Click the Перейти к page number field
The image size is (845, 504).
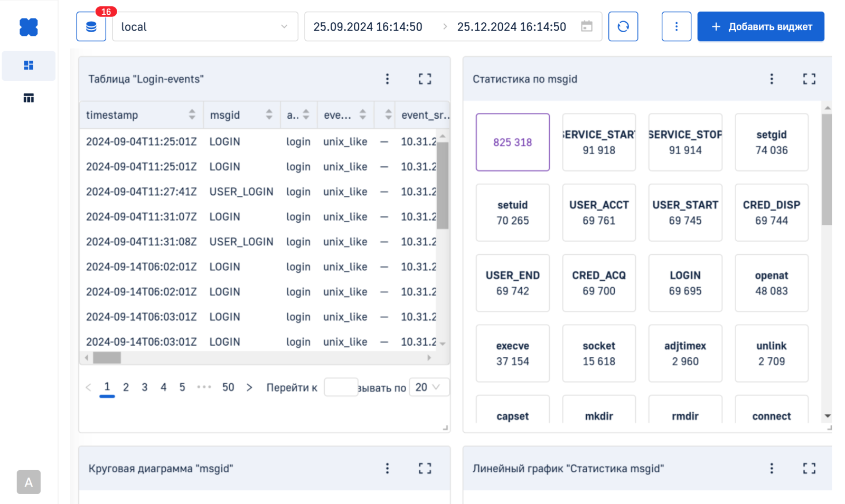coord(340,387)
